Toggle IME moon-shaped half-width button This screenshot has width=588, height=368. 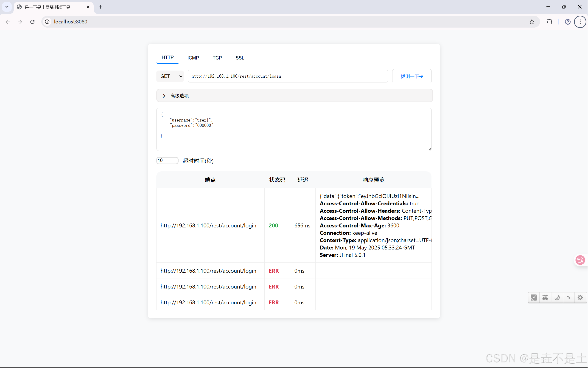point(557,297)
